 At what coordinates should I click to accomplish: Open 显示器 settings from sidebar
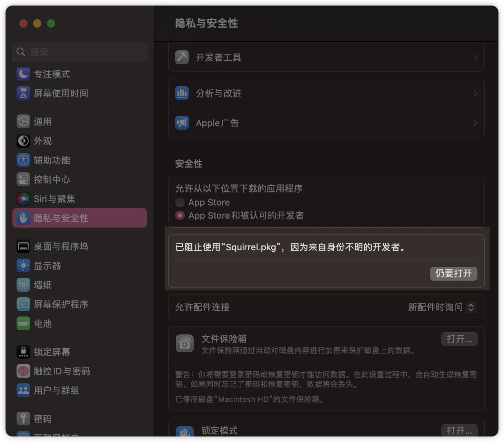(80, 265)
